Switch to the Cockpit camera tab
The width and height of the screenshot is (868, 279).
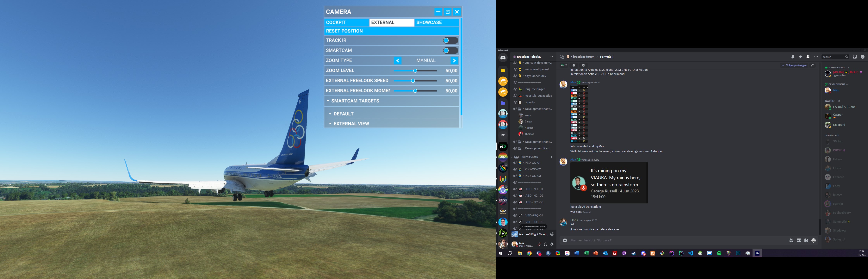pos(346,23)
